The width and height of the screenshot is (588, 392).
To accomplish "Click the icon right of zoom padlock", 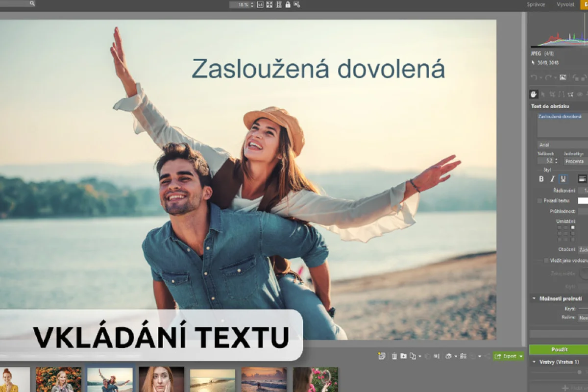I will coord(296,4).
